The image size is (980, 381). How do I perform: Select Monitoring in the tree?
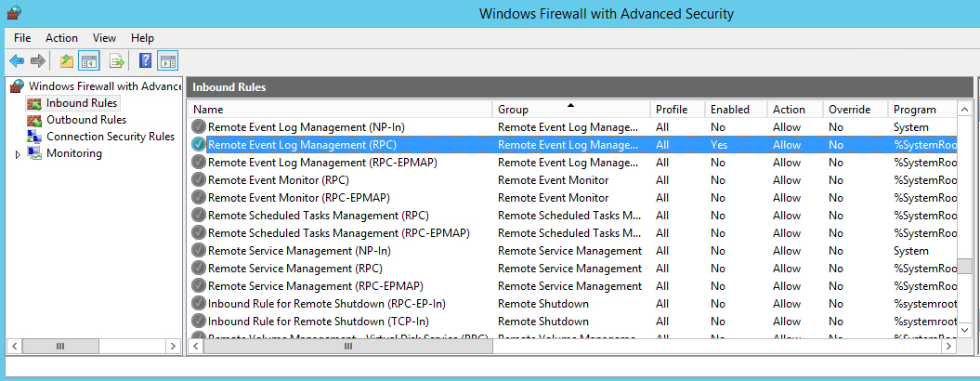click(73, 153)
